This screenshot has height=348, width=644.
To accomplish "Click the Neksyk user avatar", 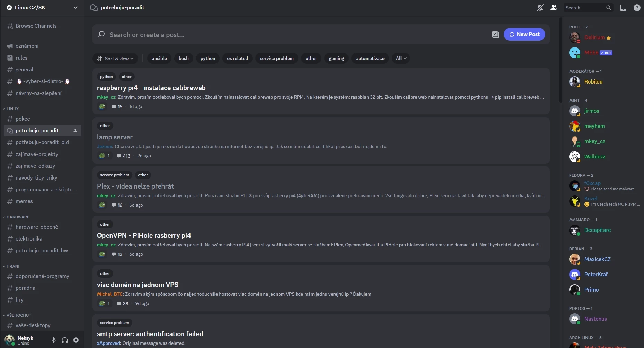I will click(9, 340).
